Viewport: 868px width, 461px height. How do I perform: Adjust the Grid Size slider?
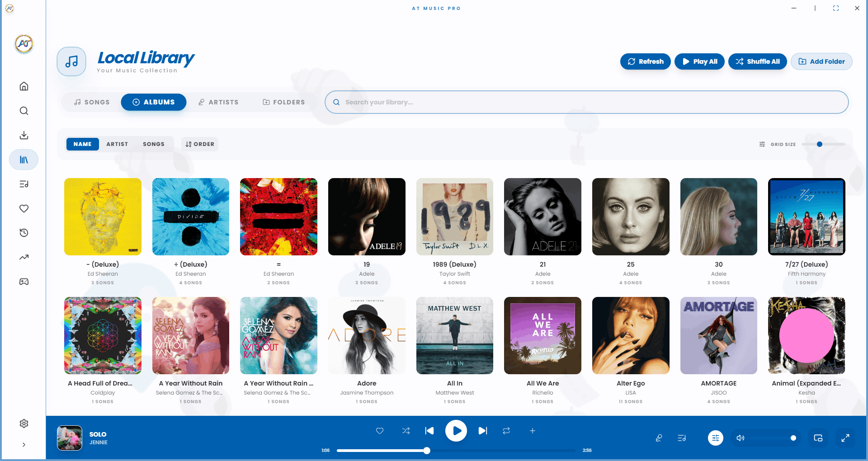tap(820, 144)
